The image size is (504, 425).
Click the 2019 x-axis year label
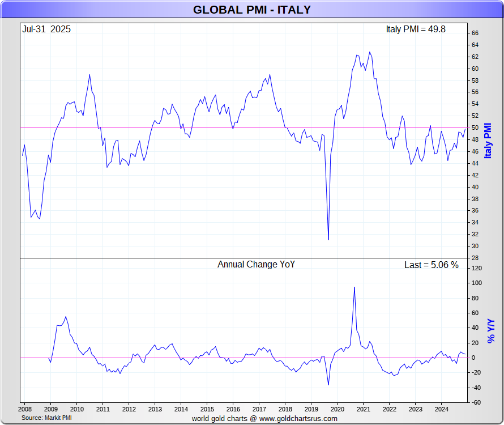(x=311, y=409)
